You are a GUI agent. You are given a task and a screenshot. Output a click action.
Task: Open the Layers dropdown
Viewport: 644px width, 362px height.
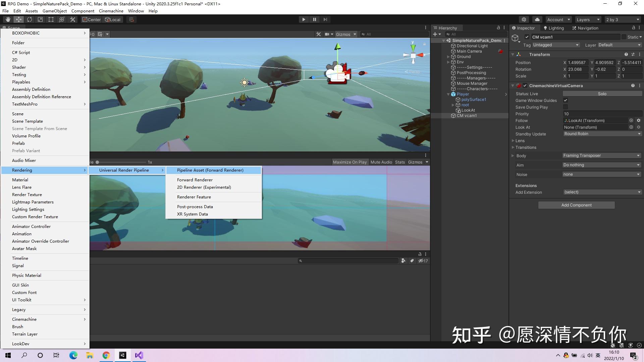click(x=588, y=19)
